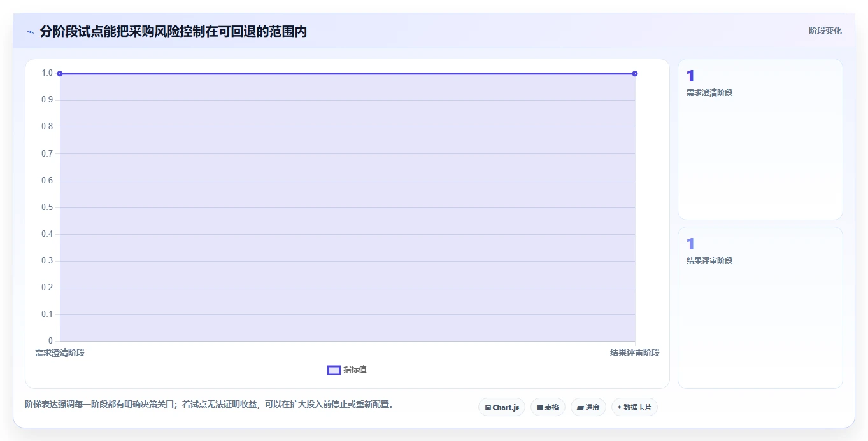868x441 pixels.
Task: Toggle the 指标值 legend swatch
Action: pos(334,370)
